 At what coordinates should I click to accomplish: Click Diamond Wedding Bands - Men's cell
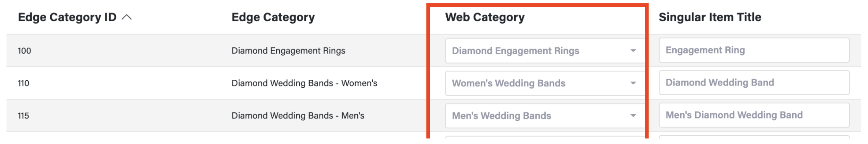[x=298, y=116]
